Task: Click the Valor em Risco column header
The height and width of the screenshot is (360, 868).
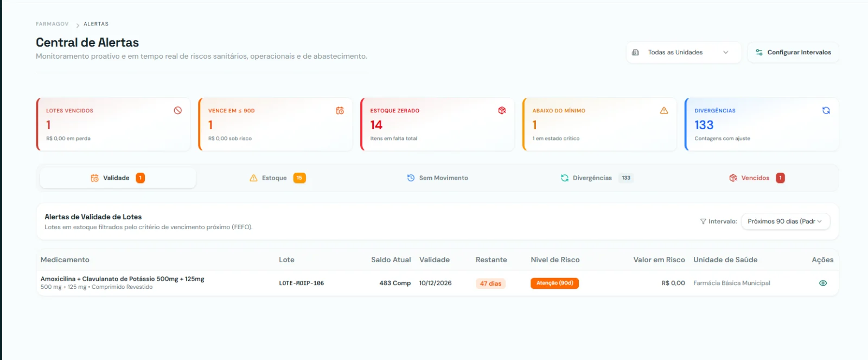Action: pyautogui.click(x=659, y=260)
